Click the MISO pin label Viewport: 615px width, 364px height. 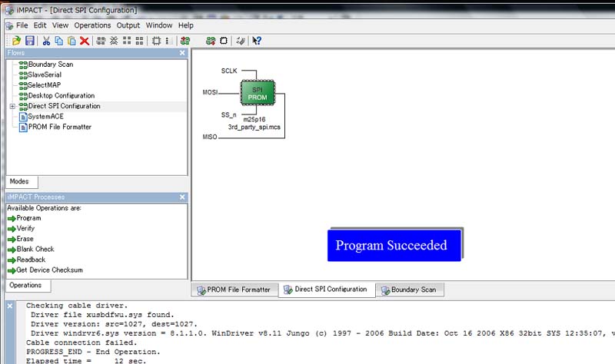click(209, 137)
